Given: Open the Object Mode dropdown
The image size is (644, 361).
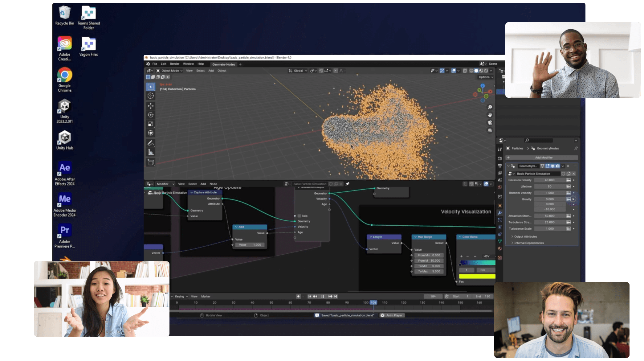Looking at the screenshot, I should [170, 70].
